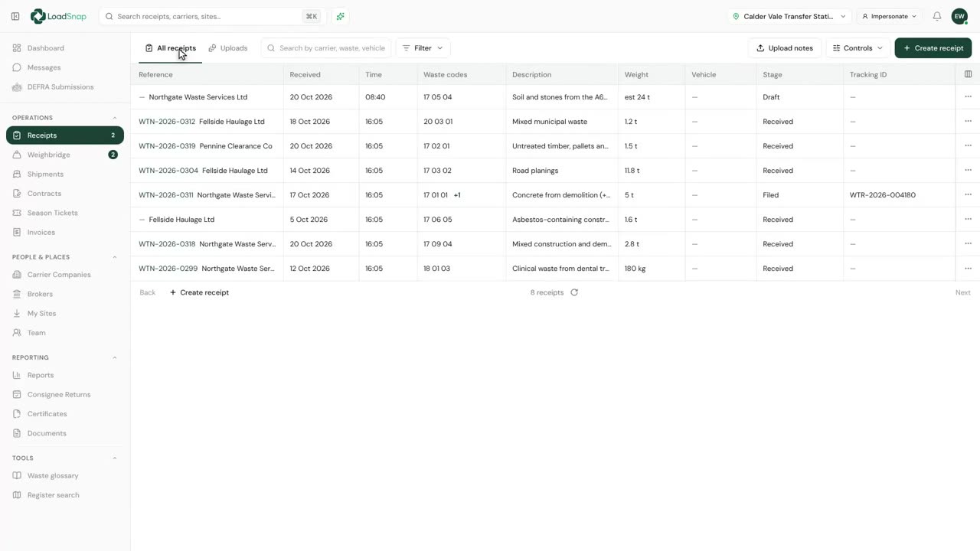Switch to the Uploads tab
The image size is (980, 551).
pyautogui.click(x=228, y=48)
